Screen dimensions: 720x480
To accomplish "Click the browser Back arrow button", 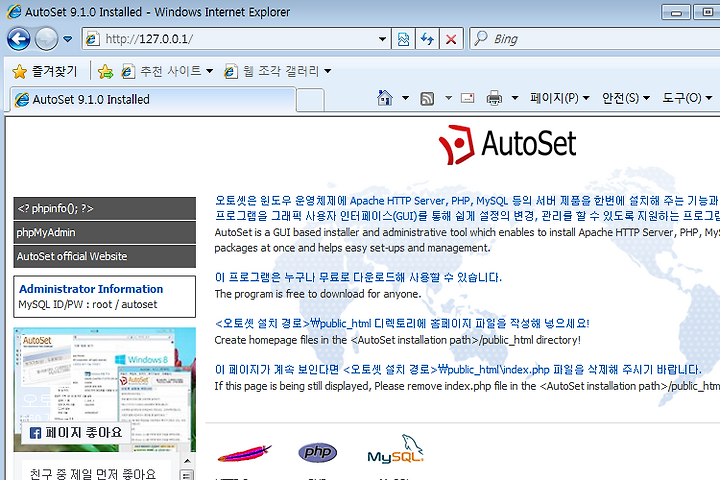I will click(19, 39).
